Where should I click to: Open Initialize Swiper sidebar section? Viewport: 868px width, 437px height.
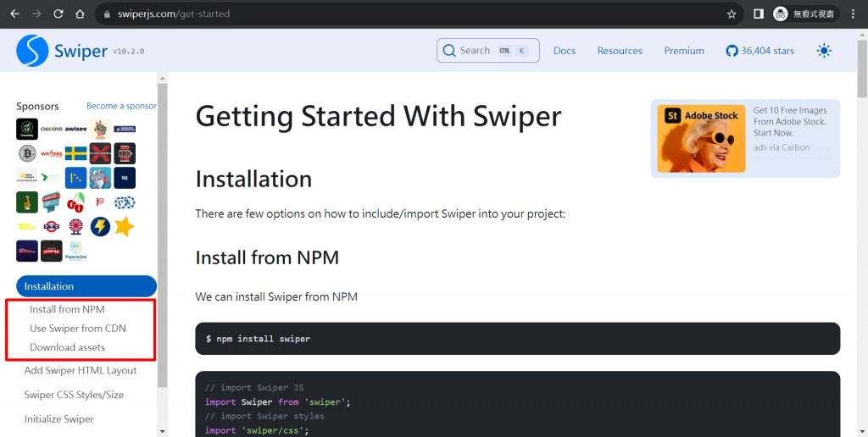pyautogui.click(x=58, y=418)
